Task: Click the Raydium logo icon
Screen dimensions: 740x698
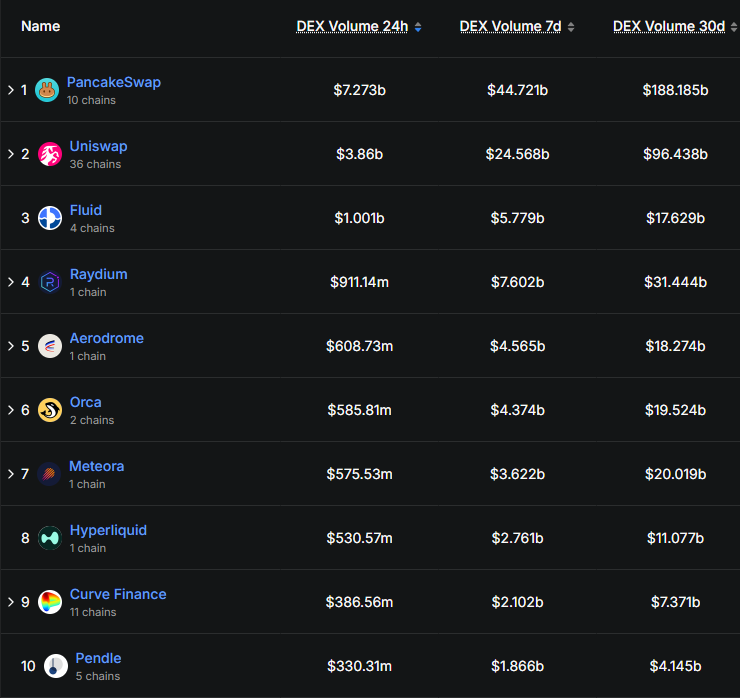Action: (x=50, y=282)
